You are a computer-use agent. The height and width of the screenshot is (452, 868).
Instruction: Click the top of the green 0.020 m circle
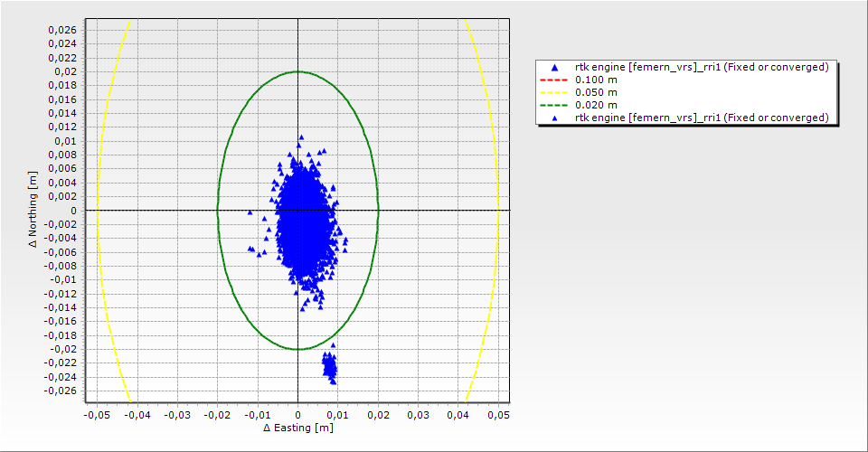[298, 71]
